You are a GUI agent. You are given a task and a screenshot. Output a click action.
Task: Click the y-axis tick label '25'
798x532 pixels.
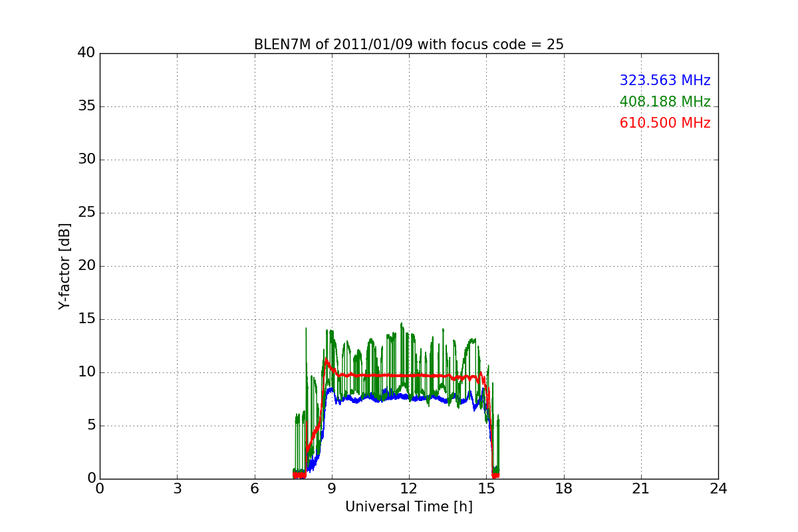pos(86,213)
